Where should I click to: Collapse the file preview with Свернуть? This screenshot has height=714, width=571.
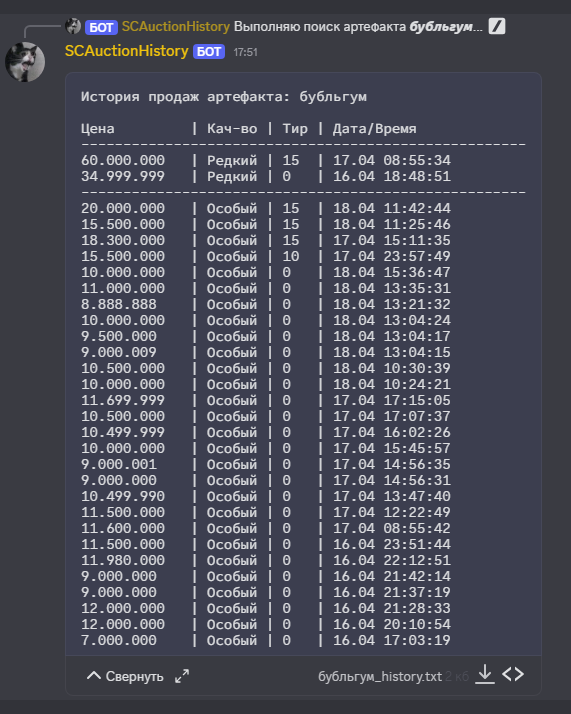[x=125, y=676]
